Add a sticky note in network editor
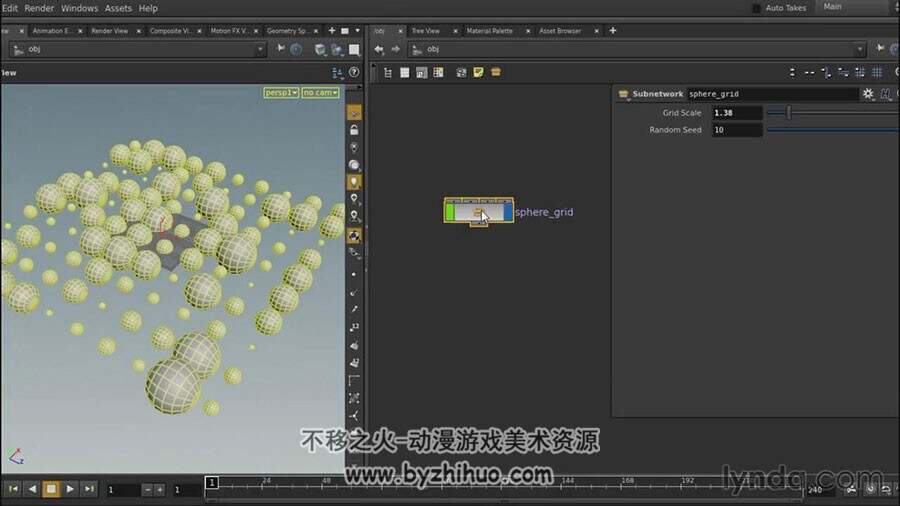Screen dimensions: 900x506 tap(478, 72)
